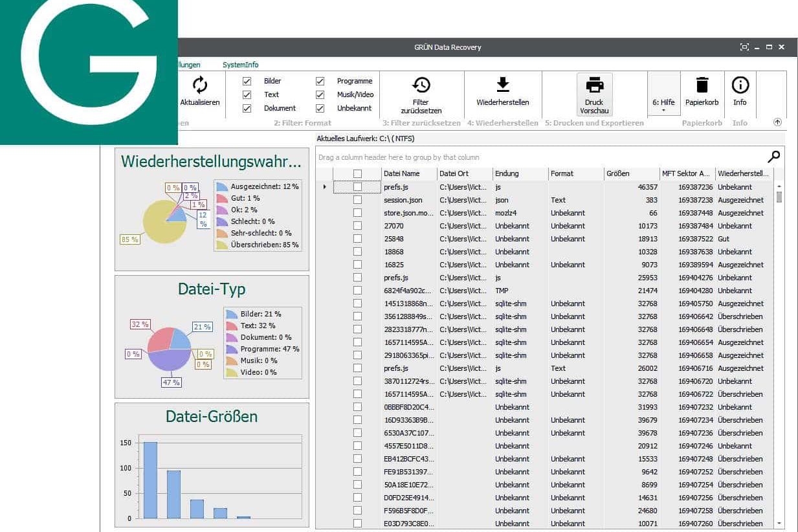Click the Wiederherstellen download icon
This screenshot has width=798, height=532.
[x=503, y=85]
